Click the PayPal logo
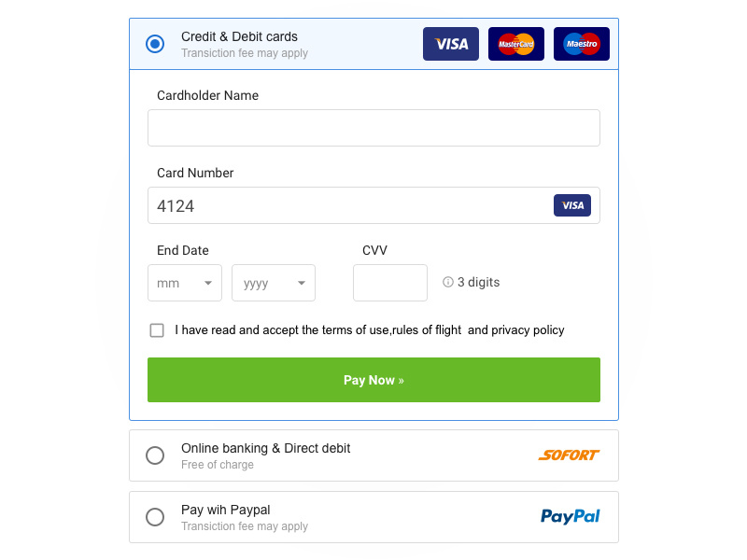 (570, 516)
